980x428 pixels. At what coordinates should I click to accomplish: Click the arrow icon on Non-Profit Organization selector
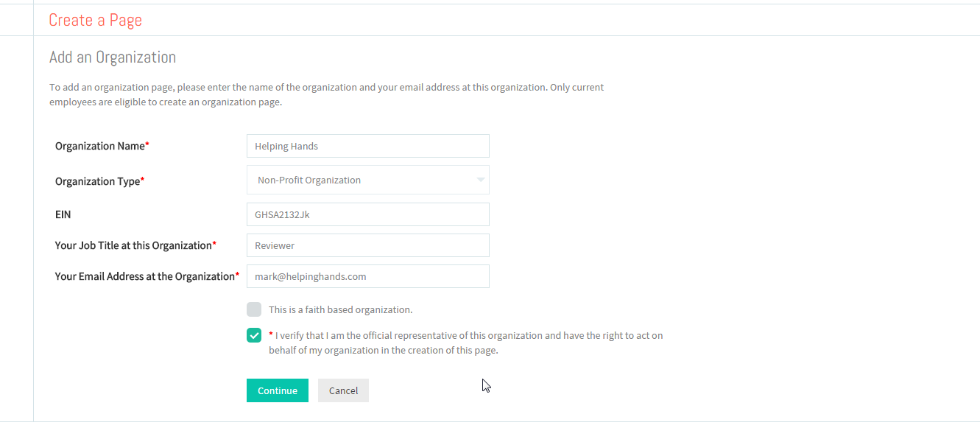(480, 180)
